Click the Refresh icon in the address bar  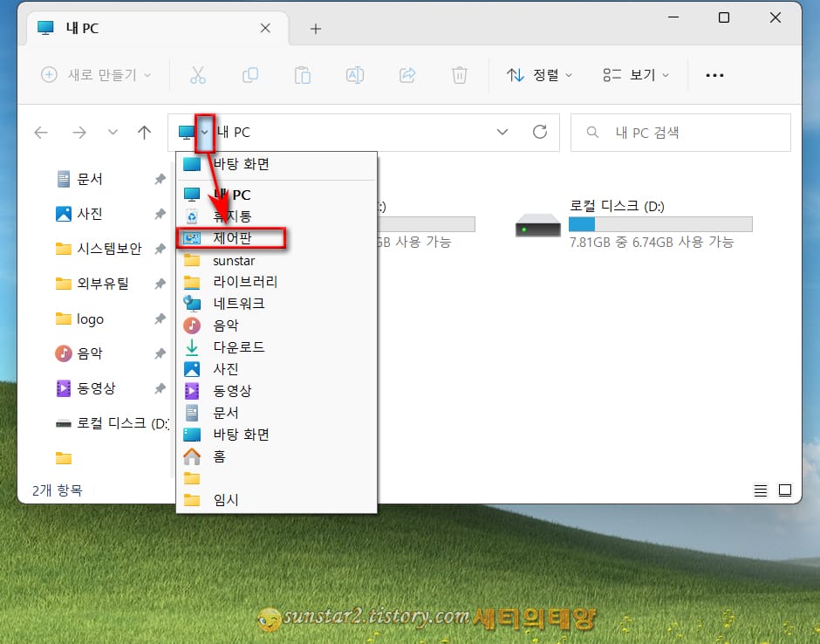point(539,132)
